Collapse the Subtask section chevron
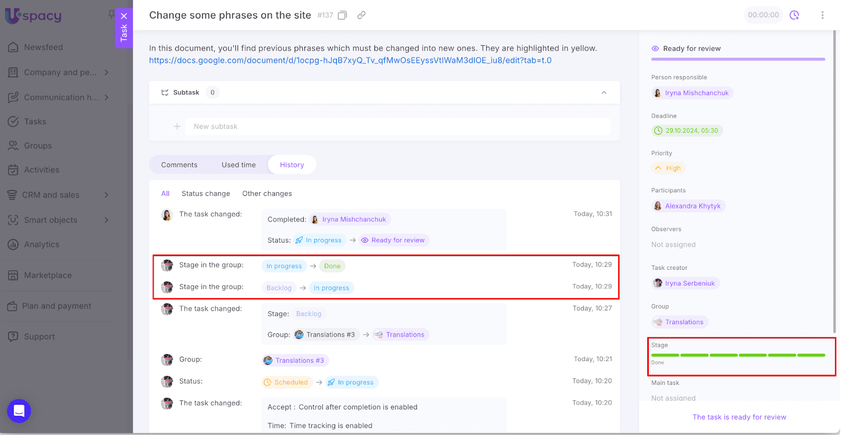 tap(604, 92)
